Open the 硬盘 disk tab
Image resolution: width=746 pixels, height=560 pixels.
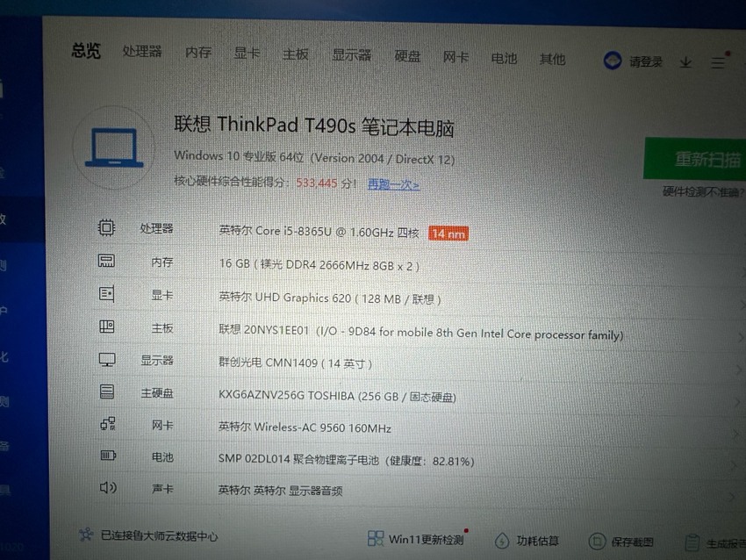click(x=408, y=57)
